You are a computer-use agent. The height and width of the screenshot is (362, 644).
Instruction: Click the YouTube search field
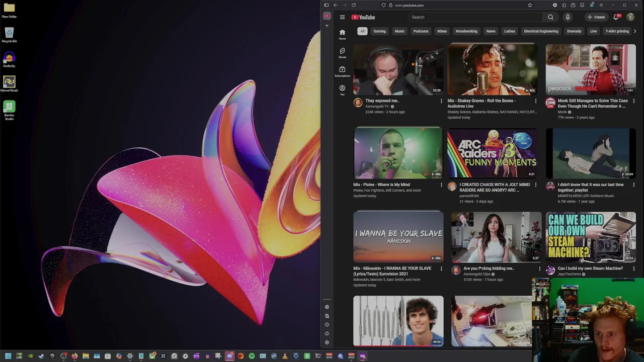point(475,17)
